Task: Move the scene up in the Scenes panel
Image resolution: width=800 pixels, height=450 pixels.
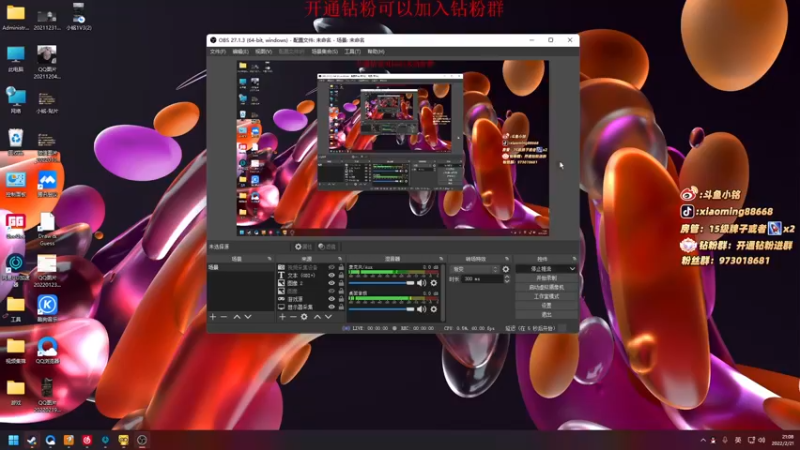Action: tap(237, 317)
